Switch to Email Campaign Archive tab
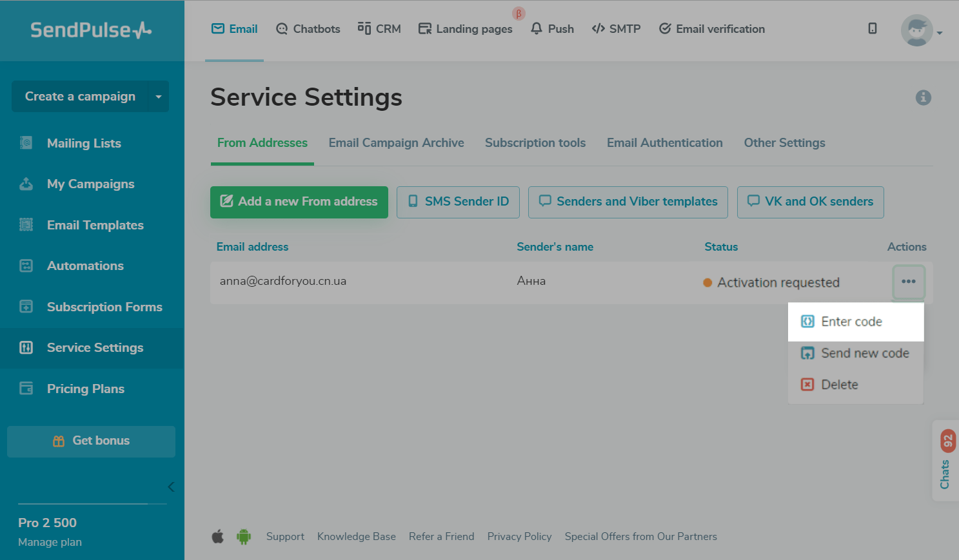The image size is (959, 560). (397, 143)
